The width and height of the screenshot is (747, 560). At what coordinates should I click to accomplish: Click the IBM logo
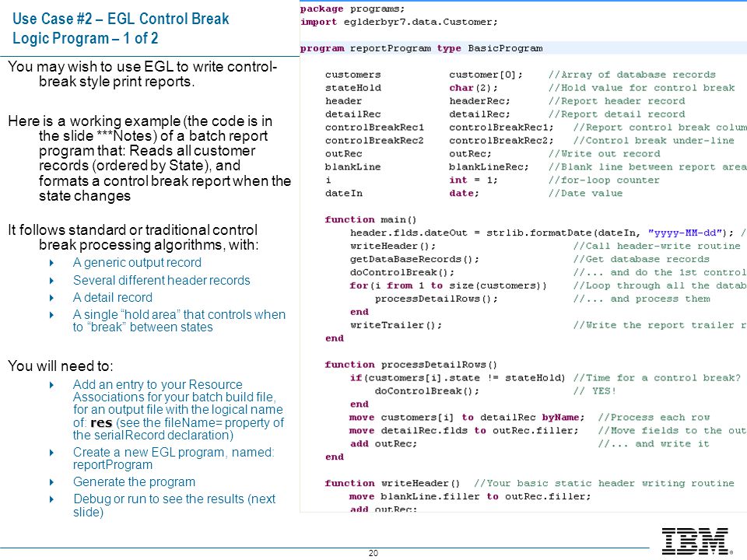pyautogui.click(x=697, y=541)
